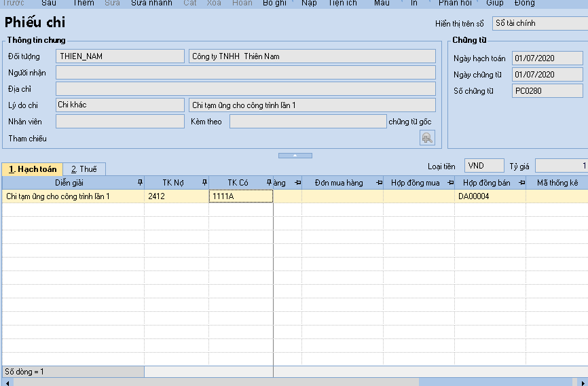This screenshot has height=386, width=588.
Task: Click Sửa nhanh in the toolbar
Action: coord(151,3)
